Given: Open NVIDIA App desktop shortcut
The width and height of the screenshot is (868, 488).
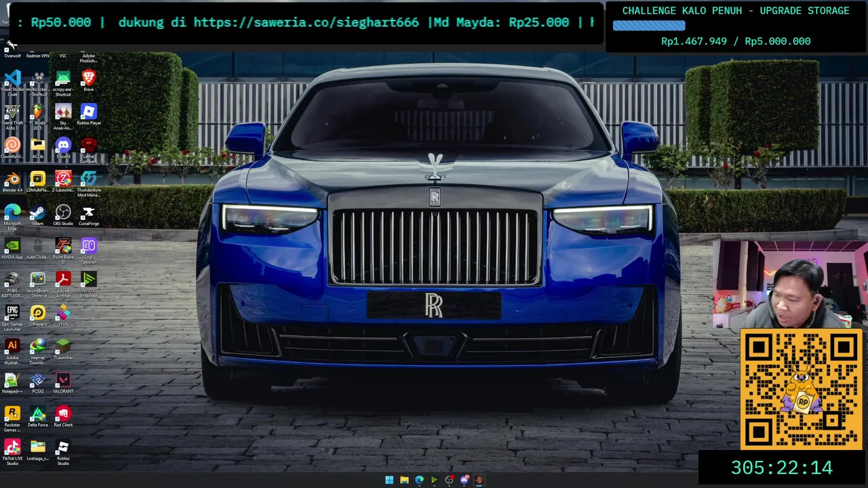Looking at the screenshot, I should tap(12, 248).
